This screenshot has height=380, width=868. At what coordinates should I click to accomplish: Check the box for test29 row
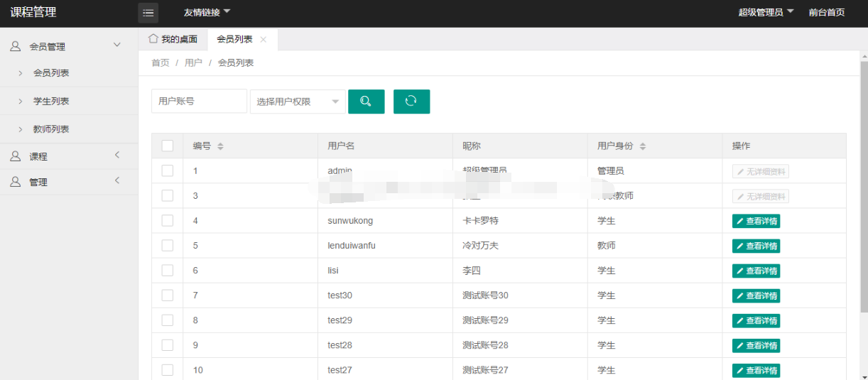168,320
